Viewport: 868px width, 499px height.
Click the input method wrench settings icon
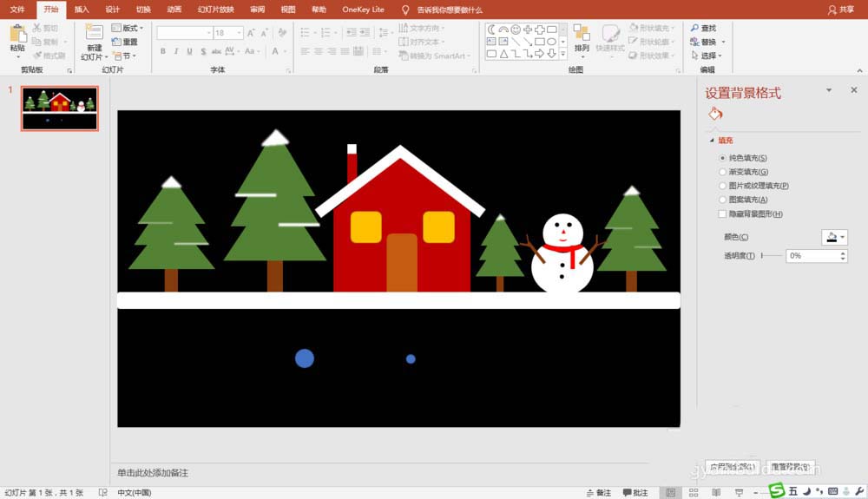tap(859, 490)
